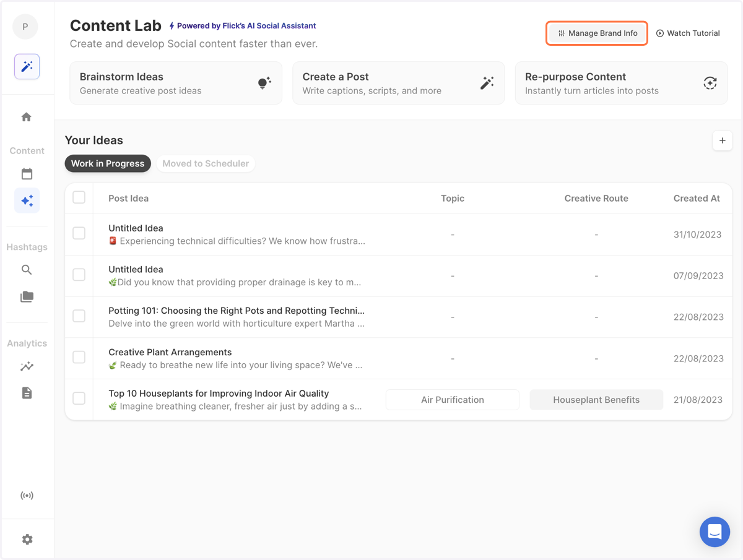Click the date 07/09/2023
The width and height of the screenshot is (743, 560).
[x=698, y=276]
